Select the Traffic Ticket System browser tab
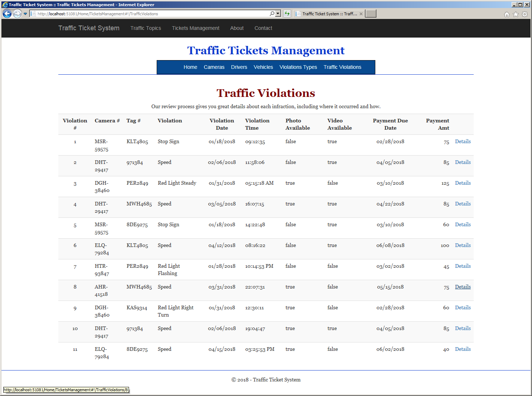The width and height of the screenshot is (532, 396). [x=329, y=14]
